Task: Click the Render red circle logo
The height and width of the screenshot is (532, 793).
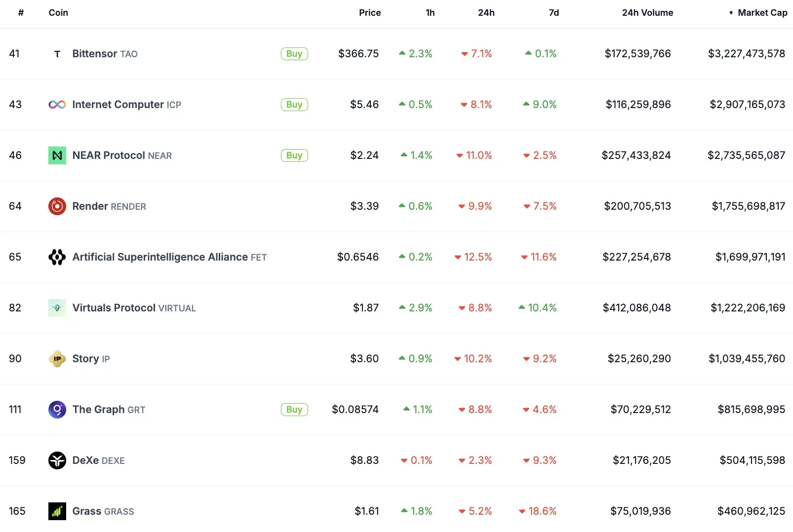Action: click(x=57, y=206)
